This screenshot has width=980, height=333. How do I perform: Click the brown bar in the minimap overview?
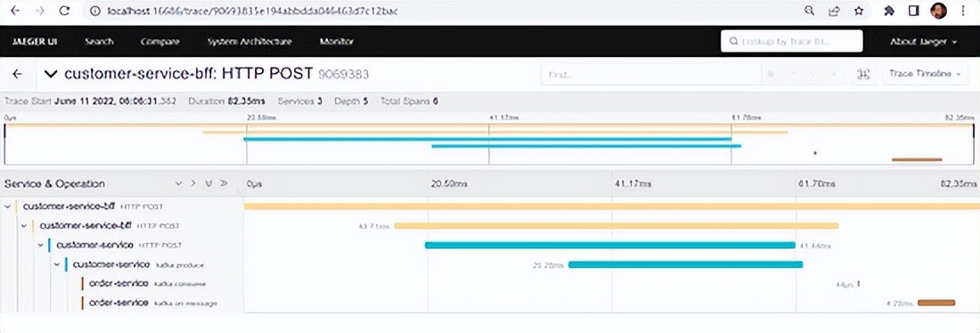[x=916, y=160]
